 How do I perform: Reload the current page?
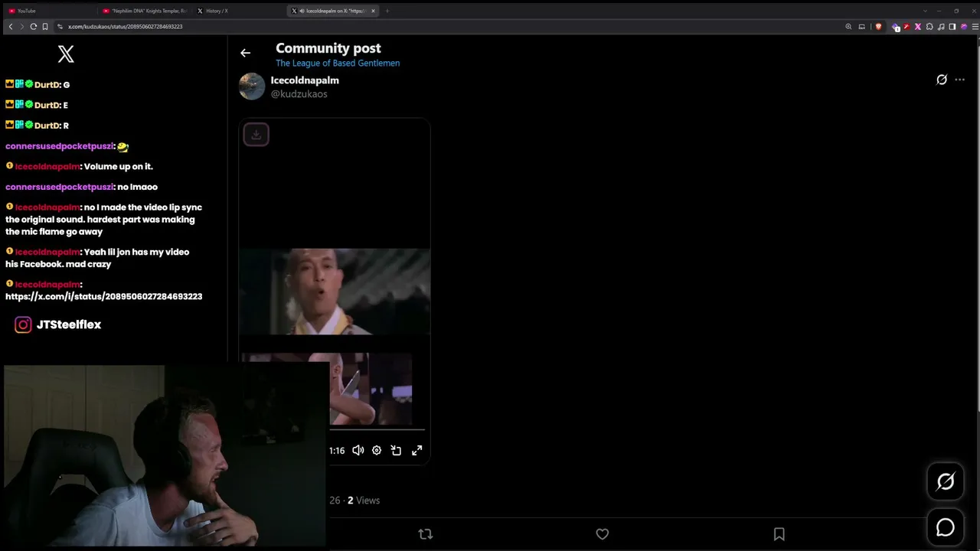point(34,27)
